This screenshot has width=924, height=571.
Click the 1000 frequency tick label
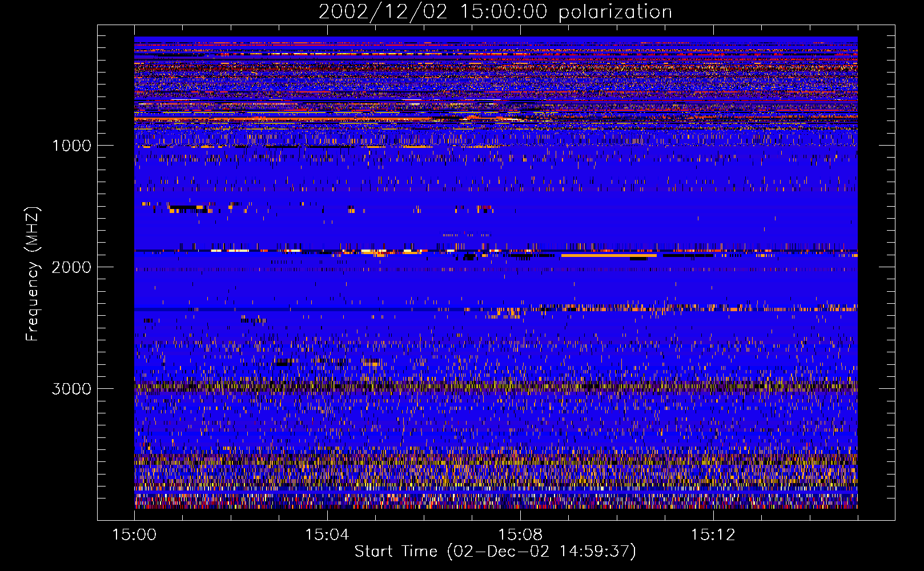[72, 146]
